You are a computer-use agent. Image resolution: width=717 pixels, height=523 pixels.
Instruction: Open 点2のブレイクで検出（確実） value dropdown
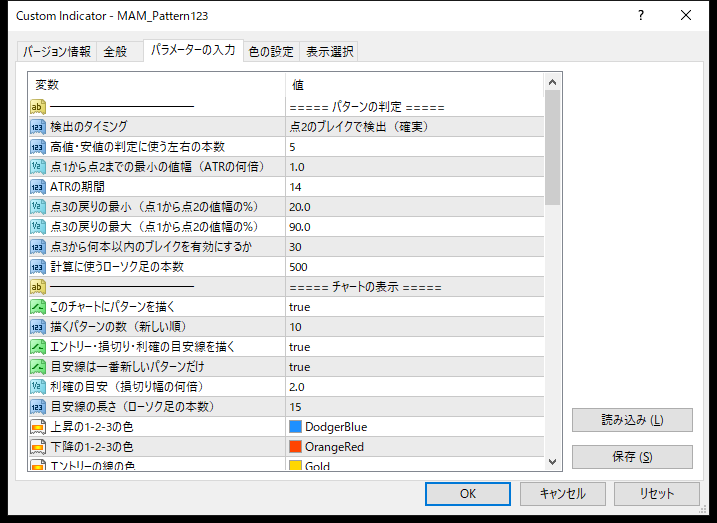pos(415,127)
